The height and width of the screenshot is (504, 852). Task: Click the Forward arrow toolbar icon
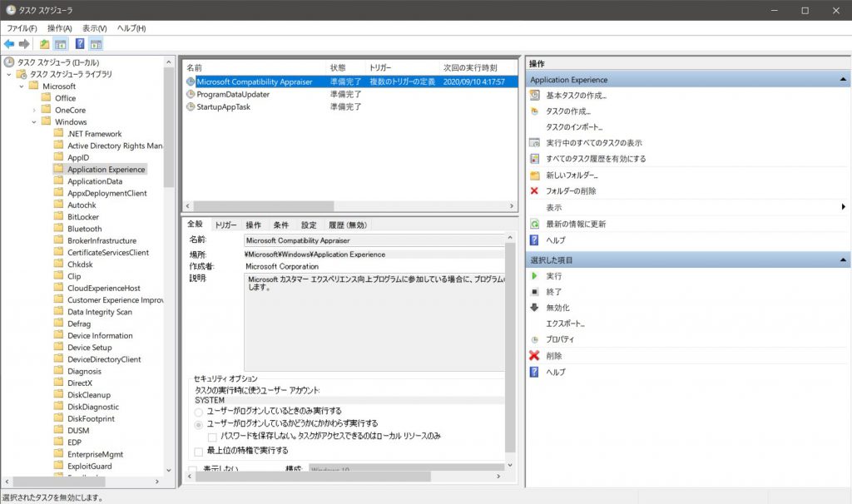24,44
